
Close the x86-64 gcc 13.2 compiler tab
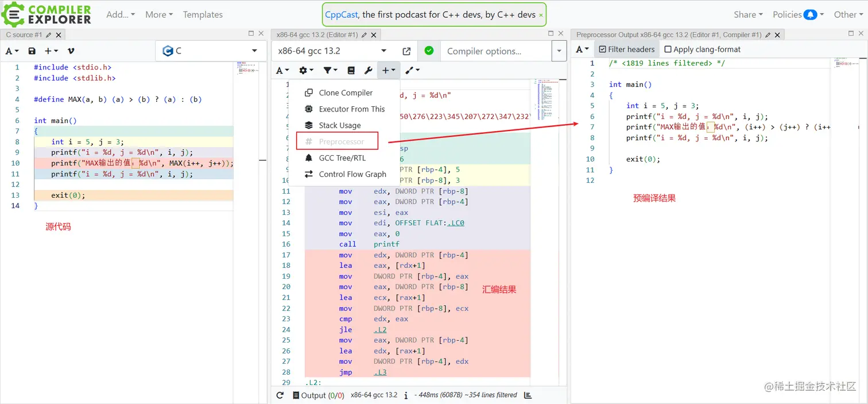[374, 35]
